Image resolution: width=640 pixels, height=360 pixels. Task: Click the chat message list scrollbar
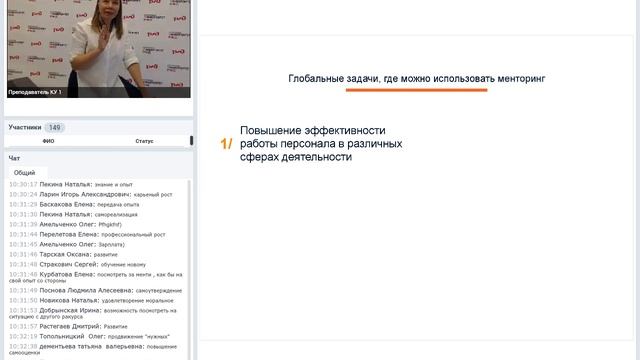click(189, 269)
